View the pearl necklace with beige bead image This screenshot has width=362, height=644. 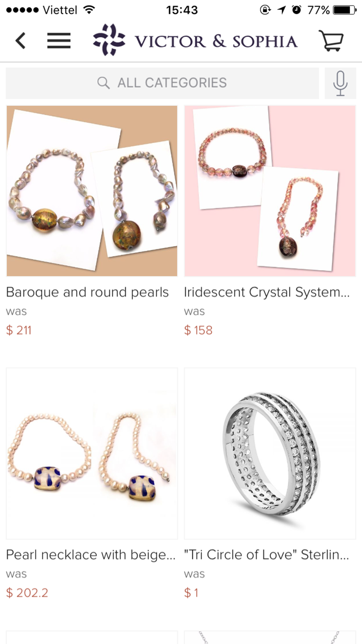(x=92, y=453)
